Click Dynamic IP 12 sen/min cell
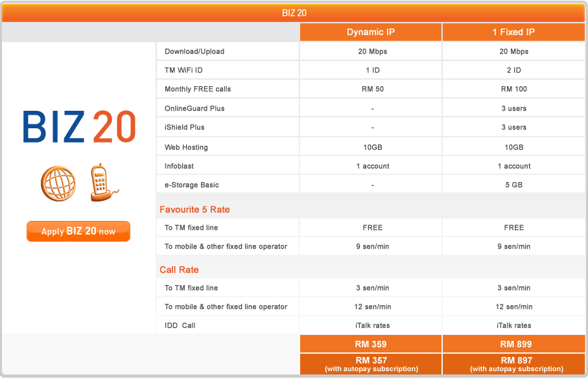Screen dimensions: 588x379 click(372, 306)
